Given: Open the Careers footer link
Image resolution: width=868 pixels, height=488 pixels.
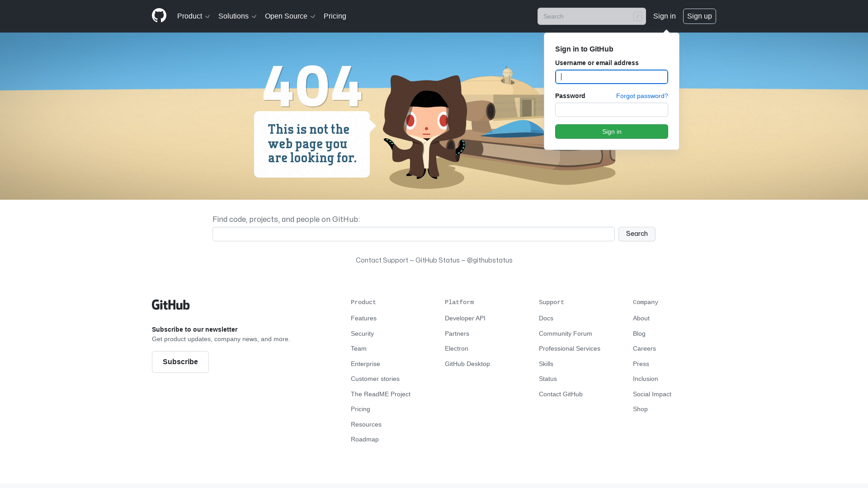Looking at the screenshot, I should click(644, 348).
